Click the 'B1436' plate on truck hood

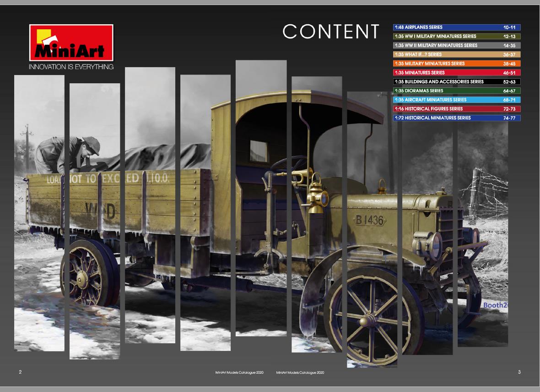point(370,220)
